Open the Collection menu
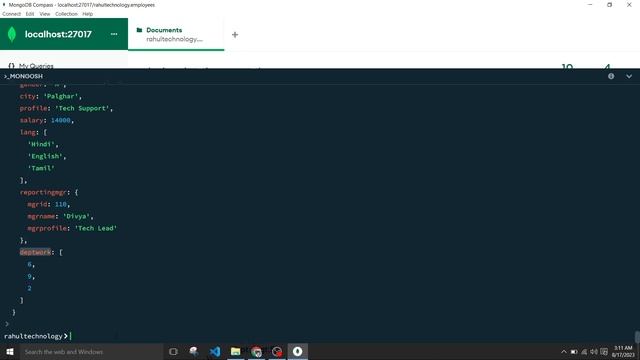 coord(66,14)
